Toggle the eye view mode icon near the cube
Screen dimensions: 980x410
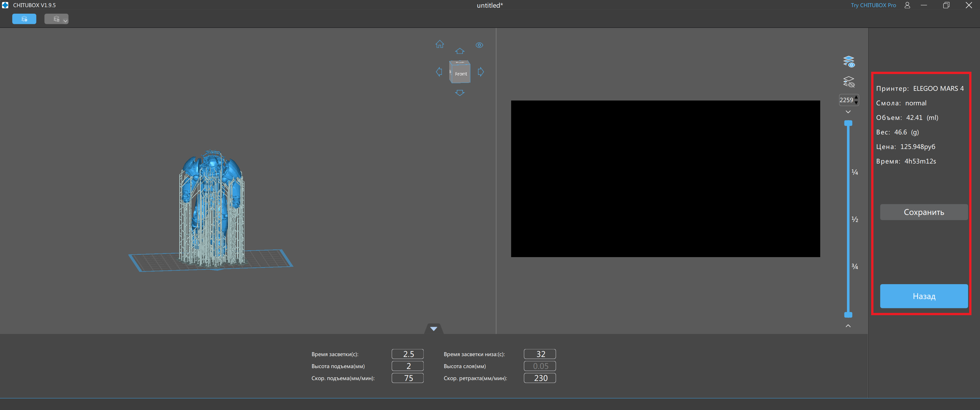[479, 45]
